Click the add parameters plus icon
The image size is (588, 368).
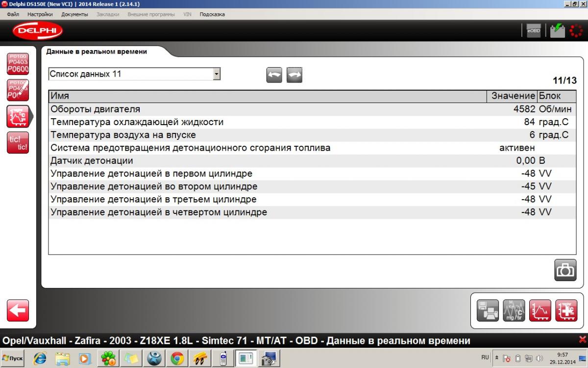566,311
